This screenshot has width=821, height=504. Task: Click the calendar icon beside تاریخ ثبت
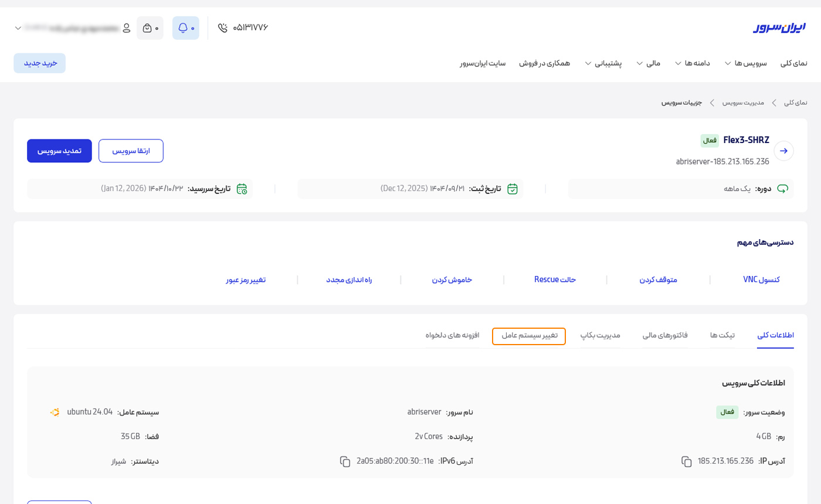tap(513, 189)
